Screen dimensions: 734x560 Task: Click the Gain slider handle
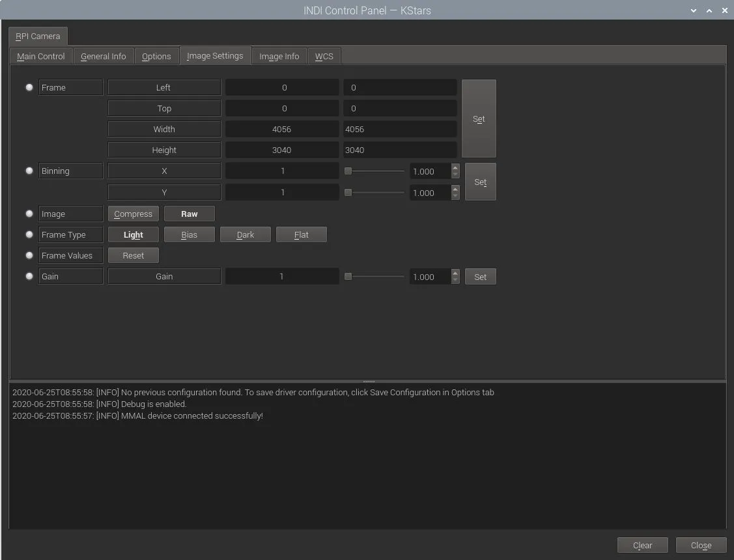348,277
